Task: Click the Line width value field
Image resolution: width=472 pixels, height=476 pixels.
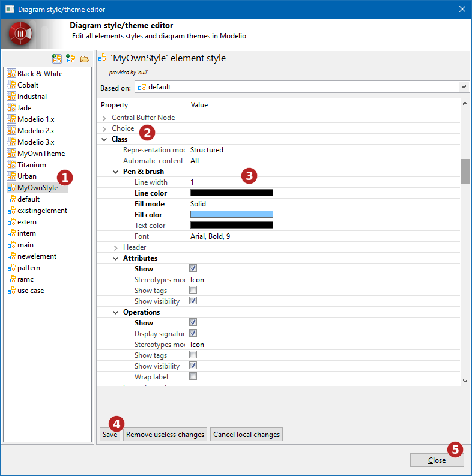Action: tap(231, 182)
